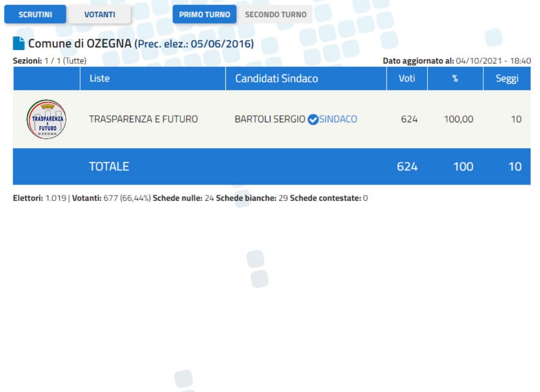Viewport: 540px width, 392px height.
Task: Click the blue checkmark badge next to SINDACO
Action: pyautogui.click(x=313, y=120)
